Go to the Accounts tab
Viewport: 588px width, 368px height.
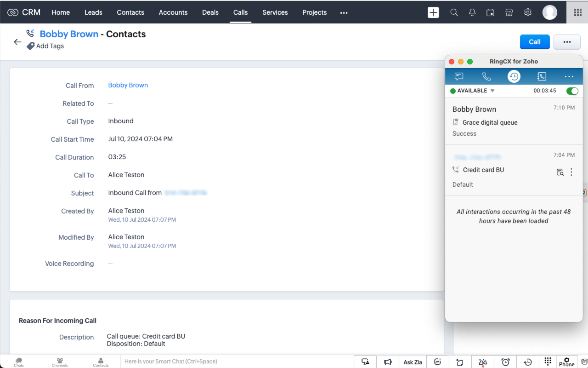[173, 12]
